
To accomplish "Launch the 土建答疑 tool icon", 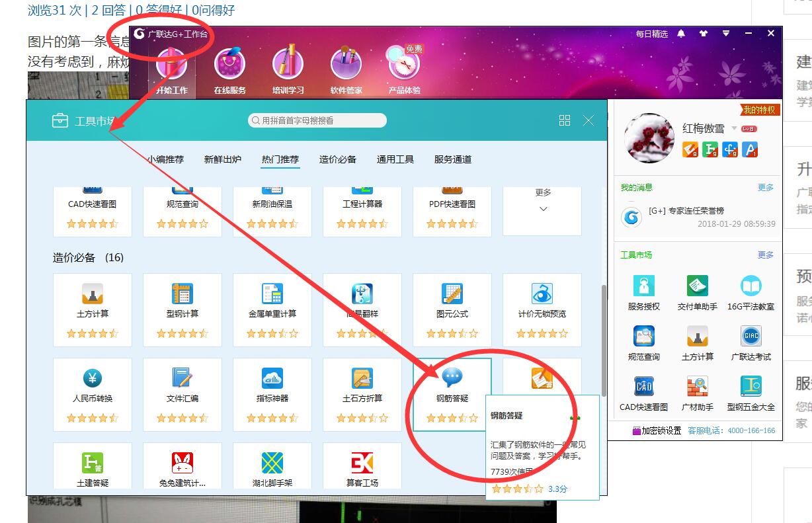I will tap(93, 463).
